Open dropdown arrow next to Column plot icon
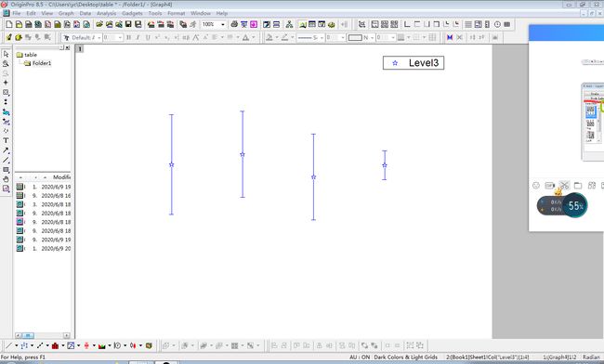This screenshot has width=604, height=364. pos(63,345)
